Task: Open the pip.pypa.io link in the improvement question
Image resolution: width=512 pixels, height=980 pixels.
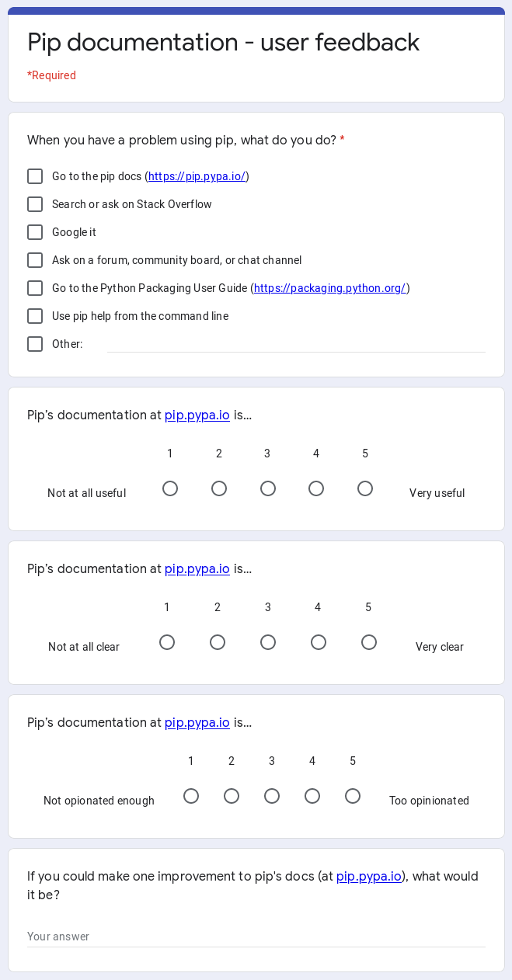Action: [x=369, y=876]
